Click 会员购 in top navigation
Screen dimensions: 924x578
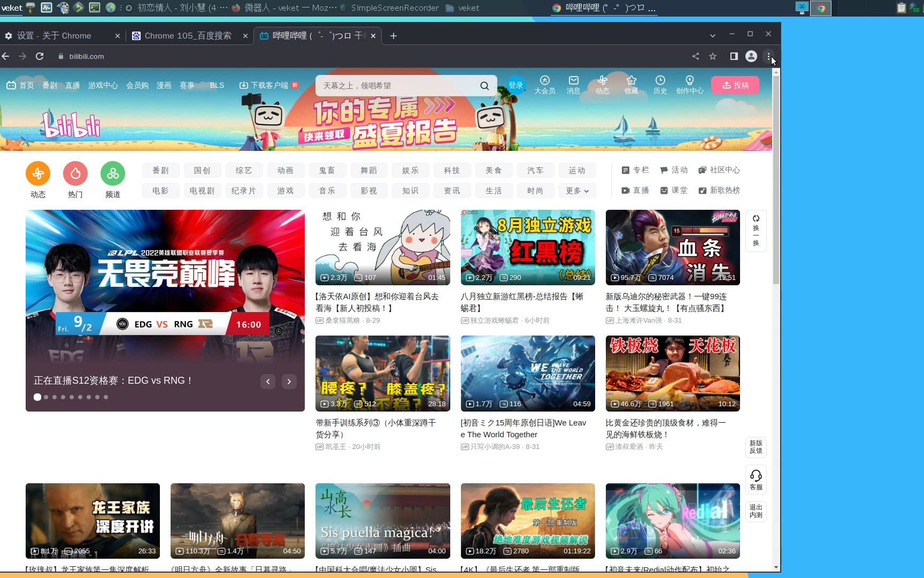(137, 85)
